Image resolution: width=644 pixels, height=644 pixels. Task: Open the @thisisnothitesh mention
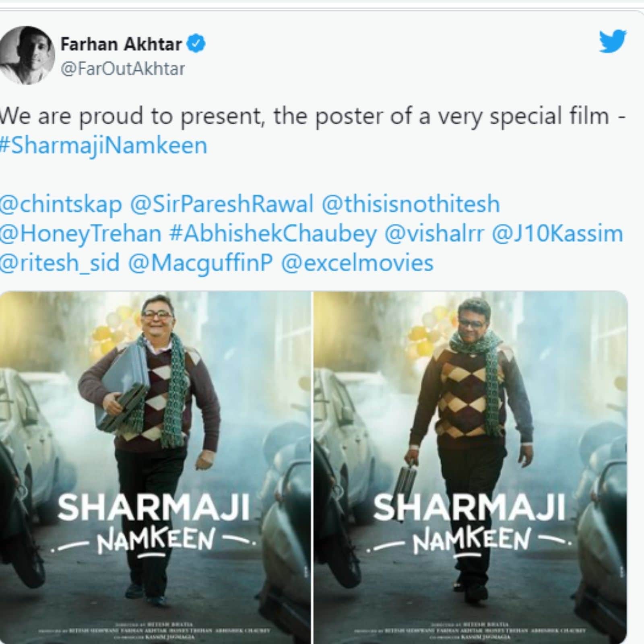tap(411, 204)
